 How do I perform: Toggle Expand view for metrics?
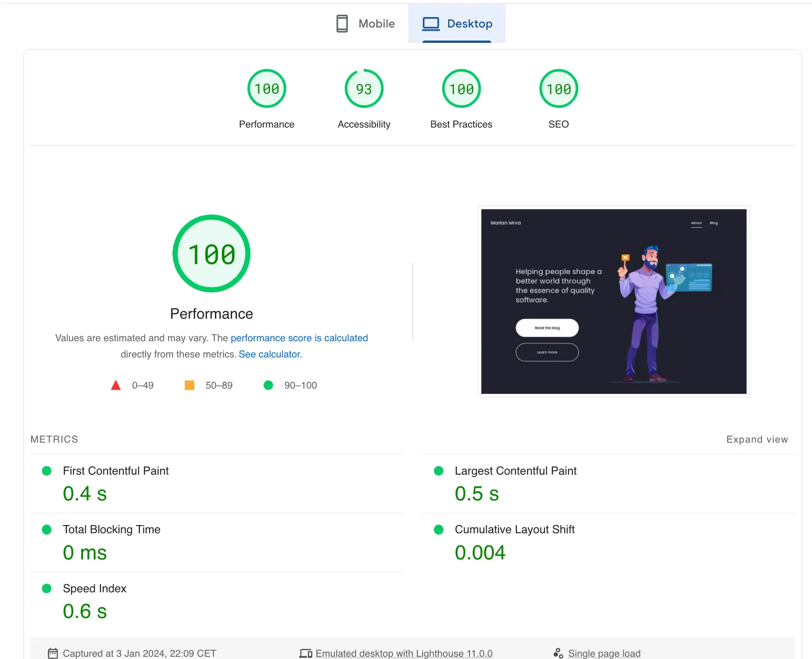757,439
